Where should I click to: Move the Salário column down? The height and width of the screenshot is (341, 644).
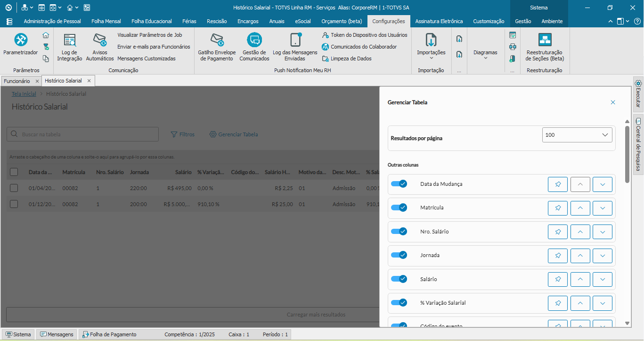tap(603, 279)
